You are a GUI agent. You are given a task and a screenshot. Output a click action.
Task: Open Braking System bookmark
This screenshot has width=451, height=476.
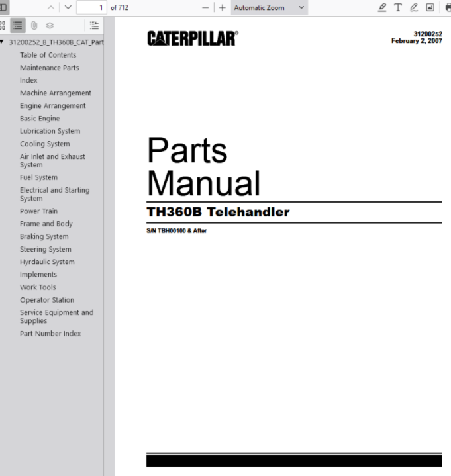pos(44,237)
